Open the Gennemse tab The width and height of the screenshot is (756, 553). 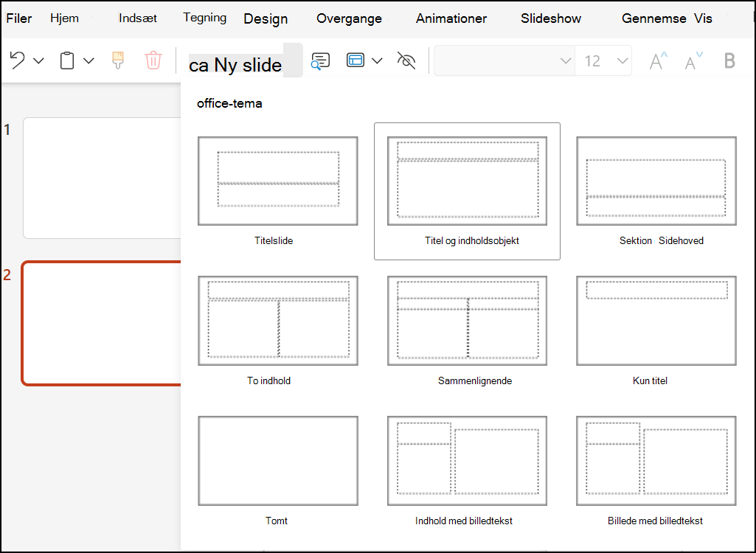653,18
